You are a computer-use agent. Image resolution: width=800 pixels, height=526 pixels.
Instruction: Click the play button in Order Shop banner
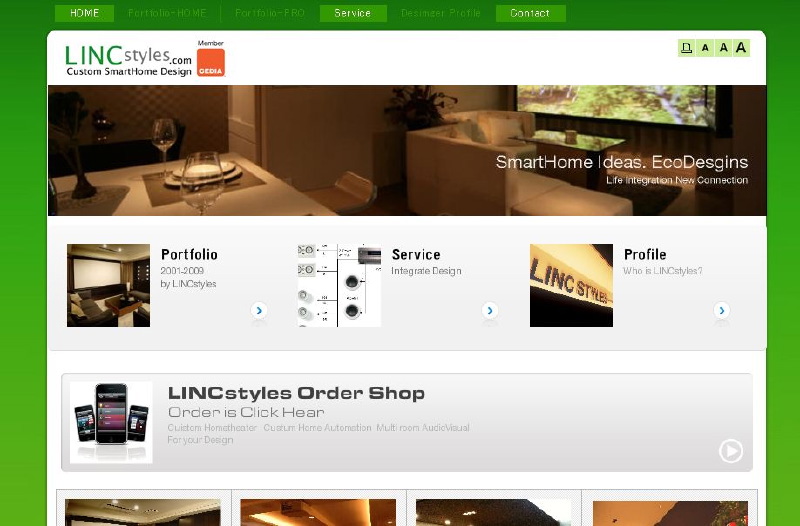coord(731,451)
